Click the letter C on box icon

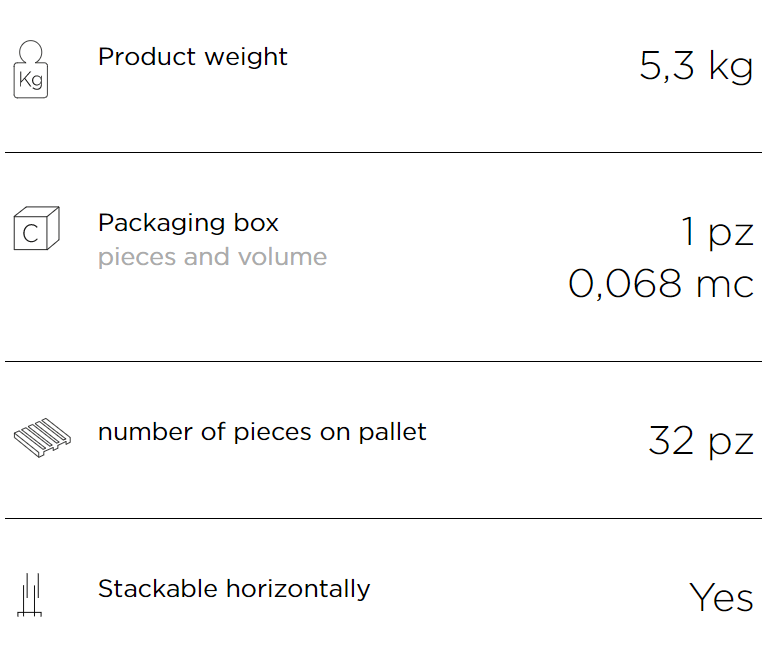coord(30,233)
